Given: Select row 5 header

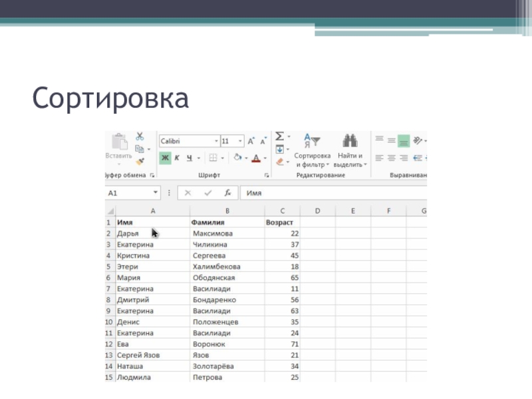Looking at the screenshot, I should coord(108,267).
